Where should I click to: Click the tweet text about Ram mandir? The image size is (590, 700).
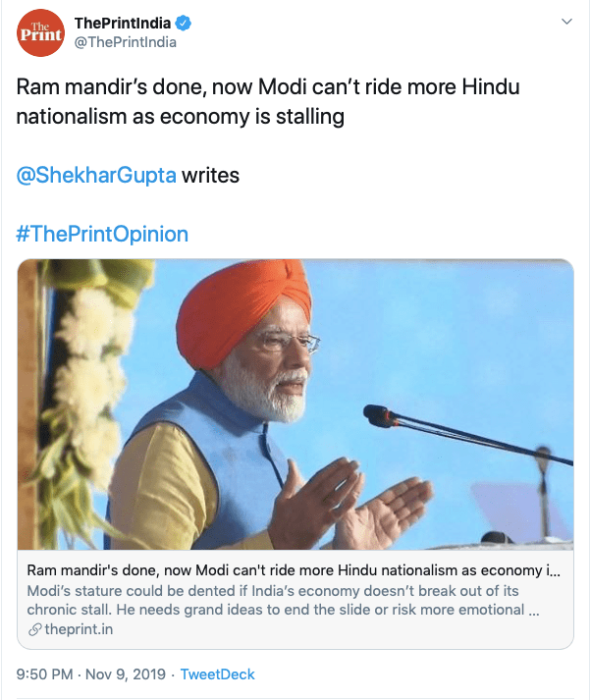267,101
